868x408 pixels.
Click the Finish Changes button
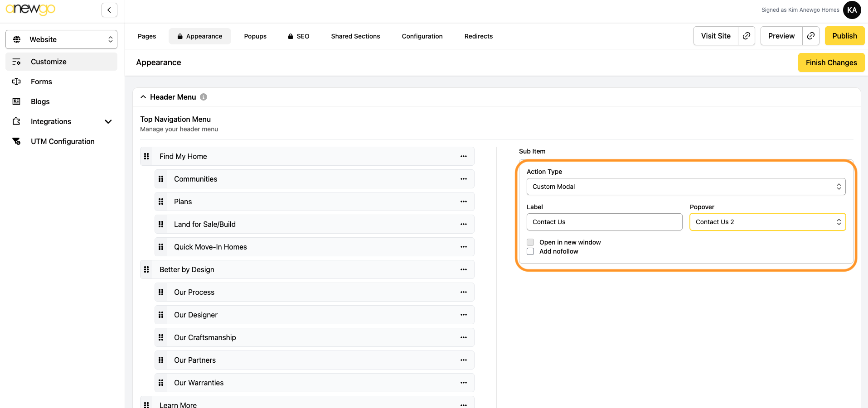click(x=831, y=62)
